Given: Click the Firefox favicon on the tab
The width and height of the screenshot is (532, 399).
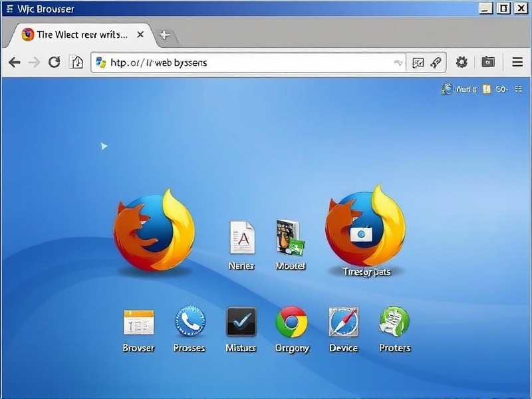Looking at the screenshot, I should (28, 35).
